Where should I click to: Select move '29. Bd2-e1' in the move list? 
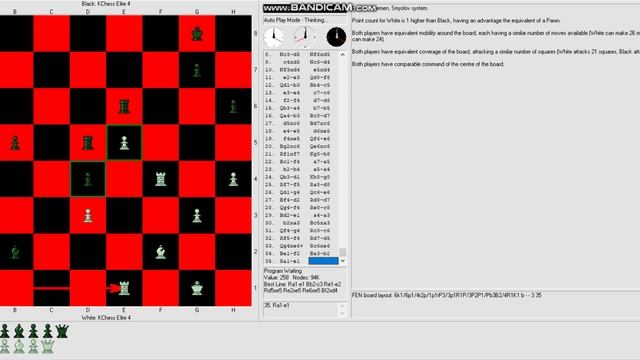(x=289, y=216)
